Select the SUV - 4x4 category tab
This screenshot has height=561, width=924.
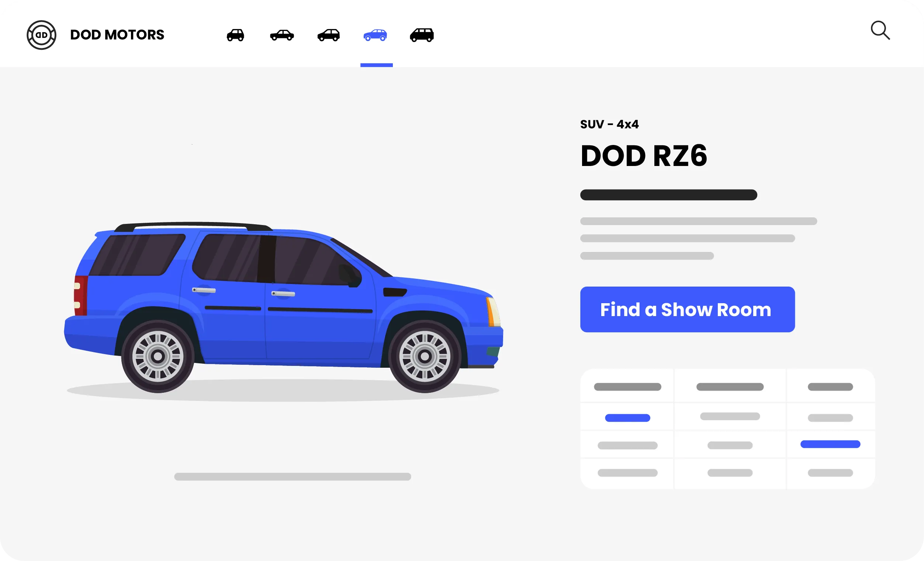coord(376,34)
